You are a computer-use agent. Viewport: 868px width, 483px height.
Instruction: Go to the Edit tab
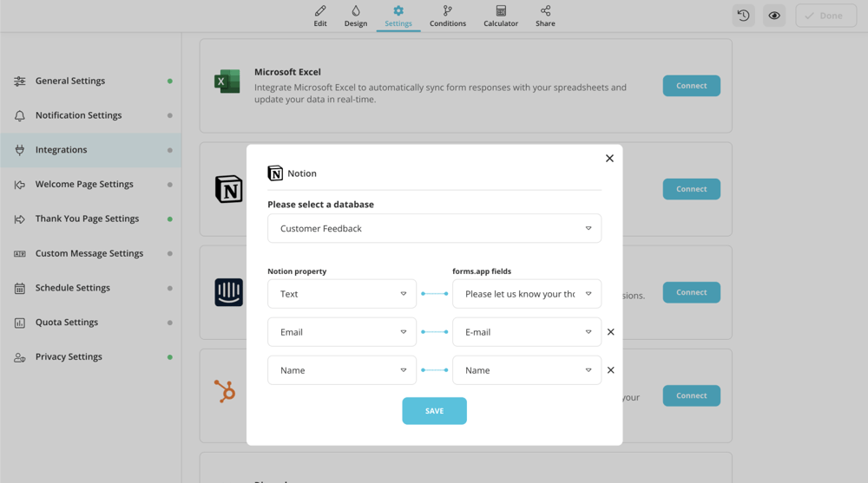coord(320,16)
